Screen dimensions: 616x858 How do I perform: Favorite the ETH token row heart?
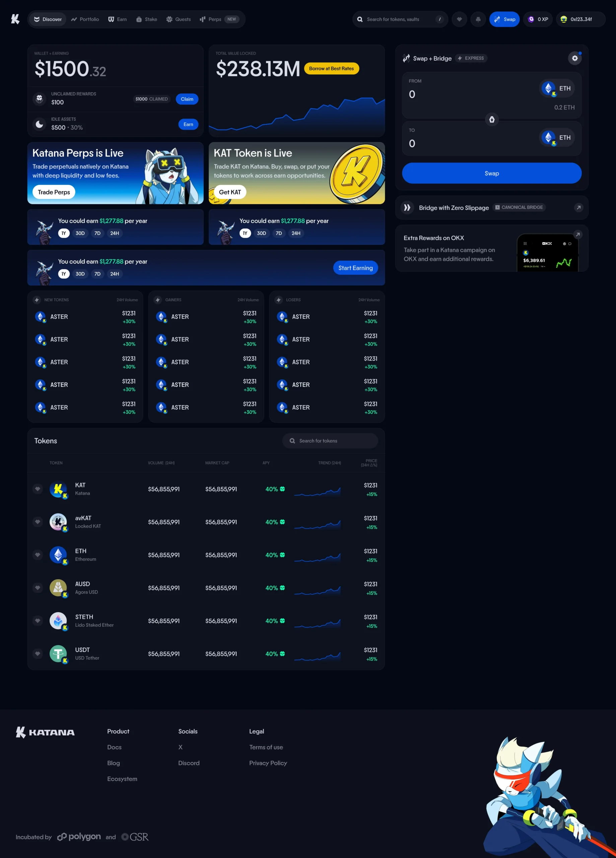38,555
